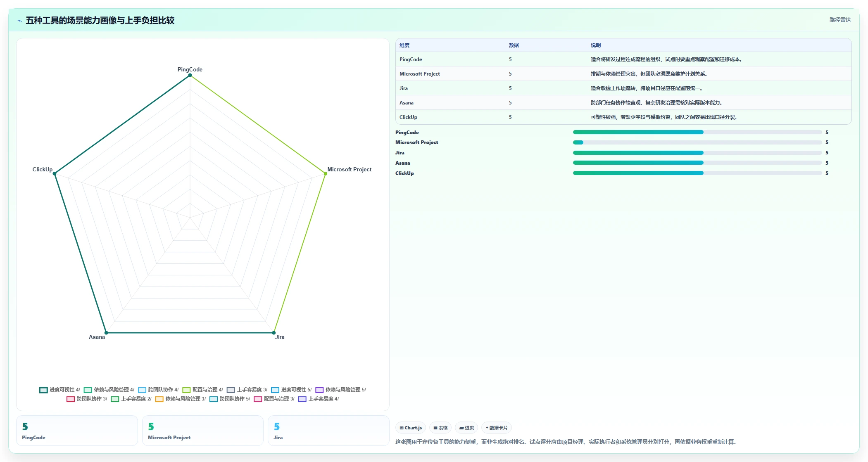This screenshot has width=868, height=462.
Task: Click the 说明 column header
Action: click(596, 45)
